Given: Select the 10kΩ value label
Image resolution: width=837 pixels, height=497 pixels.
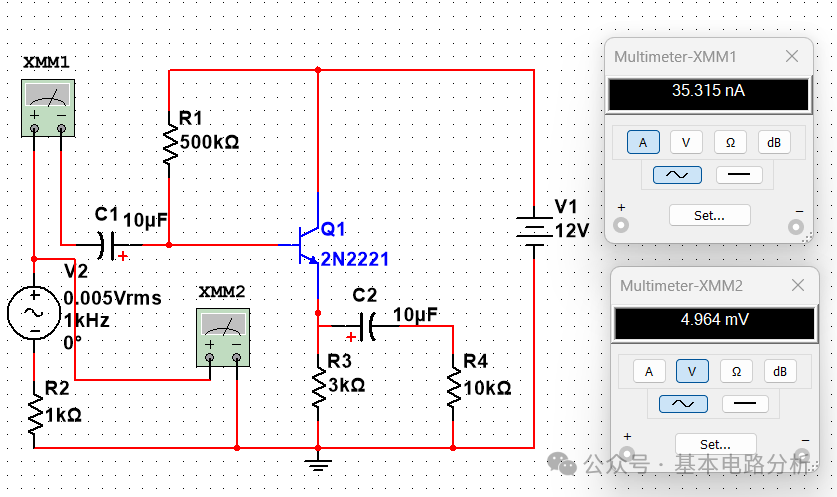Looking at the screenshot, I should tap(487, 388).
